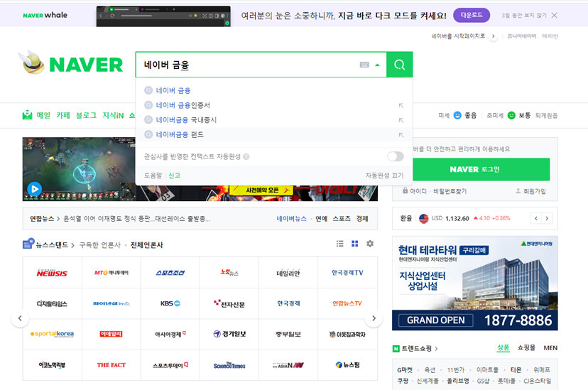This screenshot has height=390, width=588.
Task: Insert '네이버 금융인증서' using its arrow icon
Action: pyautogui.click(x=401, y=106)
